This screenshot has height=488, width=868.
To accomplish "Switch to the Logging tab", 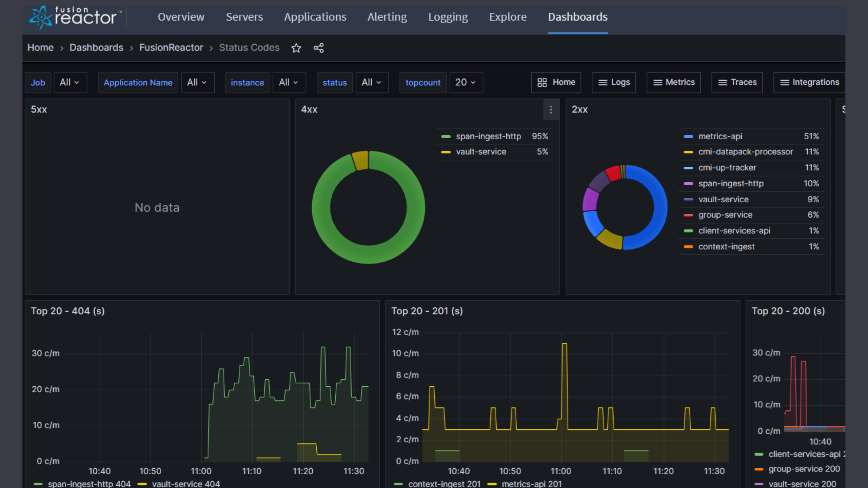I will [x=448, y=17].
